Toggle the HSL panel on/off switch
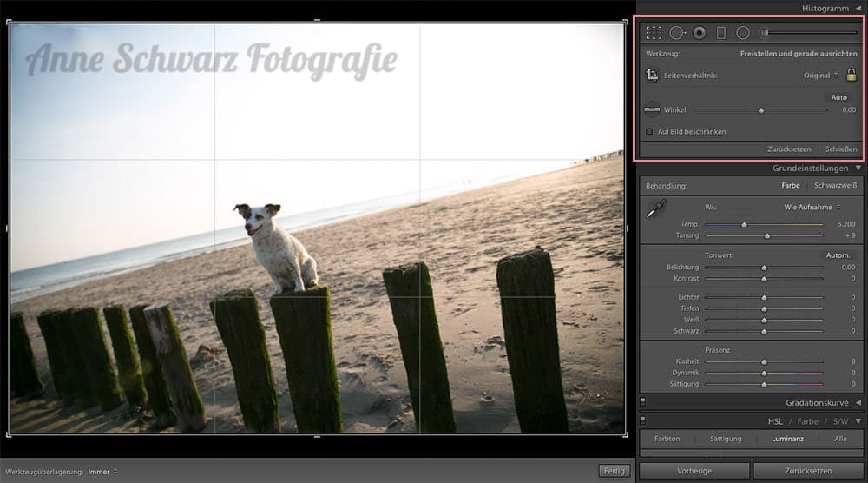The width and height of the screenshot is (868, 483). click(642, 421)
